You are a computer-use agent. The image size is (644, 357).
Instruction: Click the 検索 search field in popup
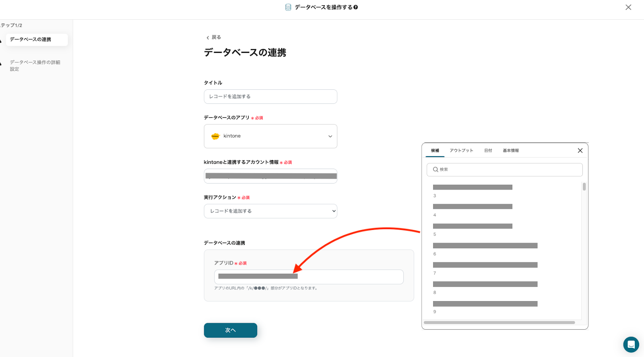[505, 169]
